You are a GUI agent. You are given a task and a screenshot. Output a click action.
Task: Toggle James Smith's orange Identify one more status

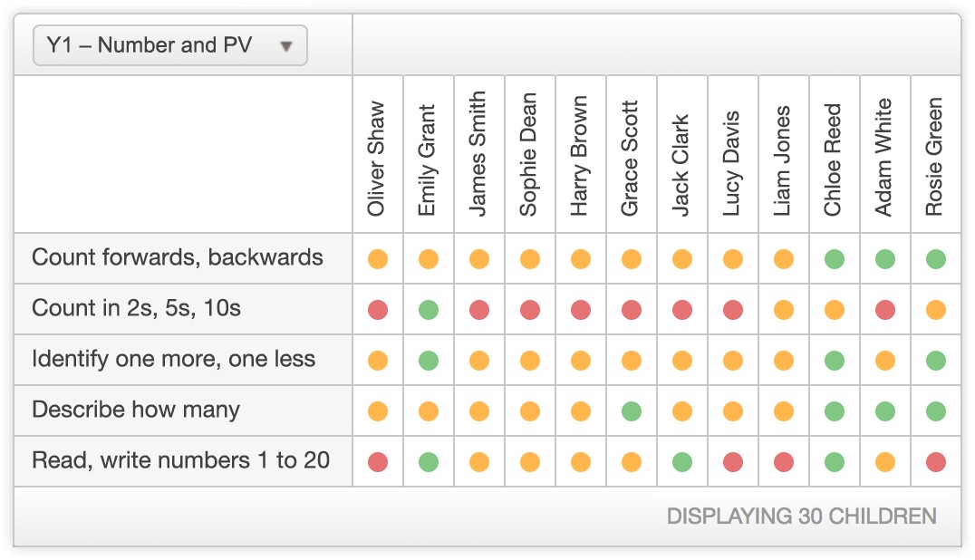click(x=478, y=361)
